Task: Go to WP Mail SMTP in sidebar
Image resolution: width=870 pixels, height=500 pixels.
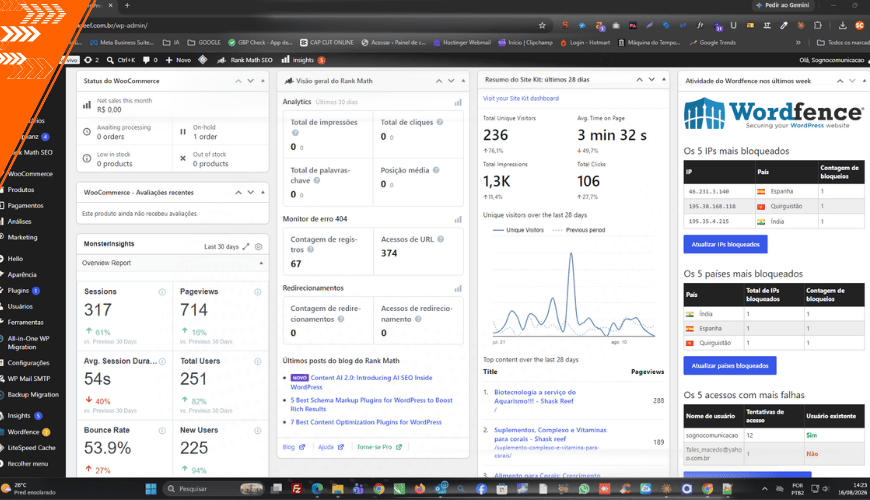Action: click(x=28, y=379)
